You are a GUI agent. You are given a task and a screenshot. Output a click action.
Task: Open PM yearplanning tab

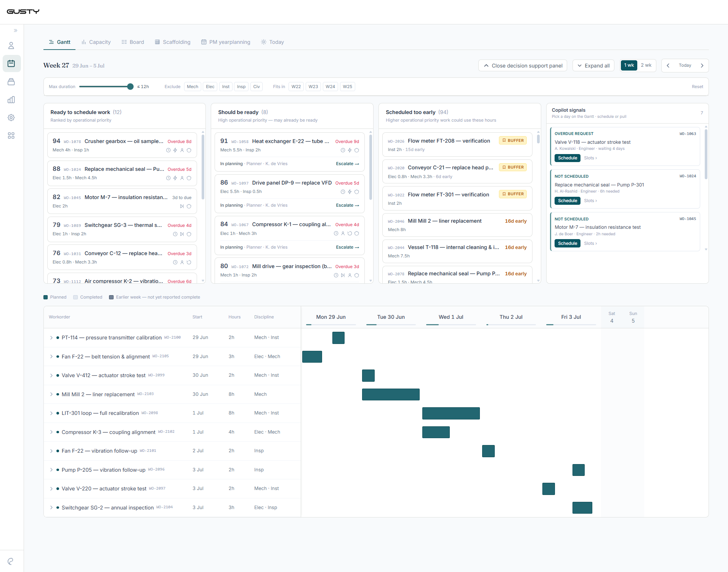pyautogui.click(x=226, y=42)
